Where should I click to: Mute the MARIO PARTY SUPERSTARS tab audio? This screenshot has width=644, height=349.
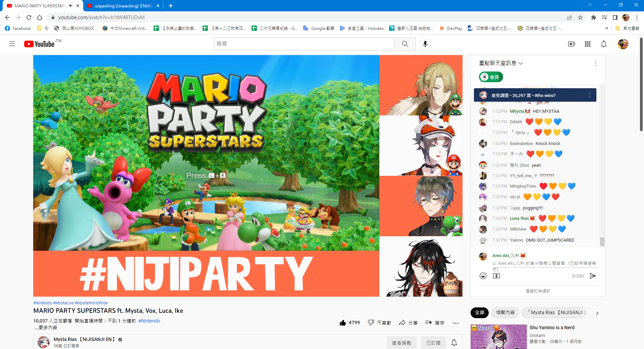(70, 6)
